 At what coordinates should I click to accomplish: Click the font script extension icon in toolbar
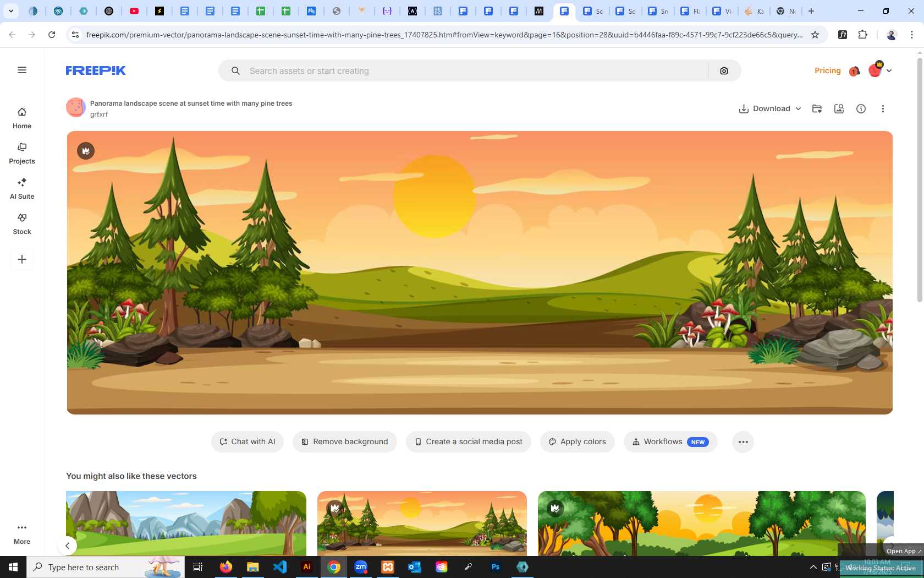843,35
